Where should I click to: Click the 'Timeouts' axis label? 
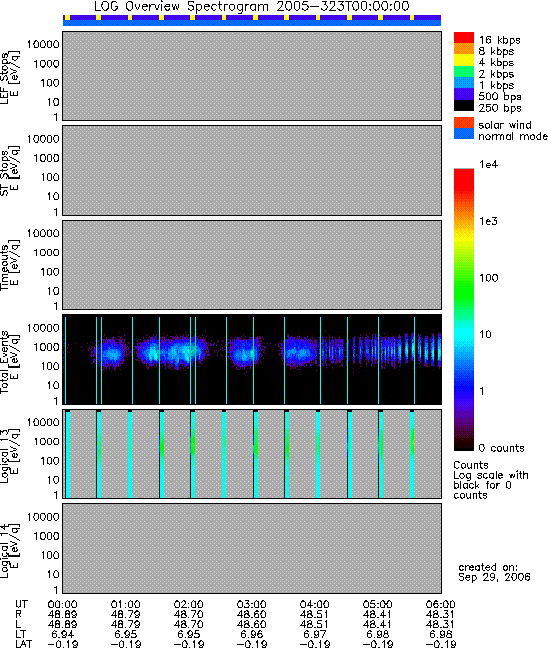point(5,267)
